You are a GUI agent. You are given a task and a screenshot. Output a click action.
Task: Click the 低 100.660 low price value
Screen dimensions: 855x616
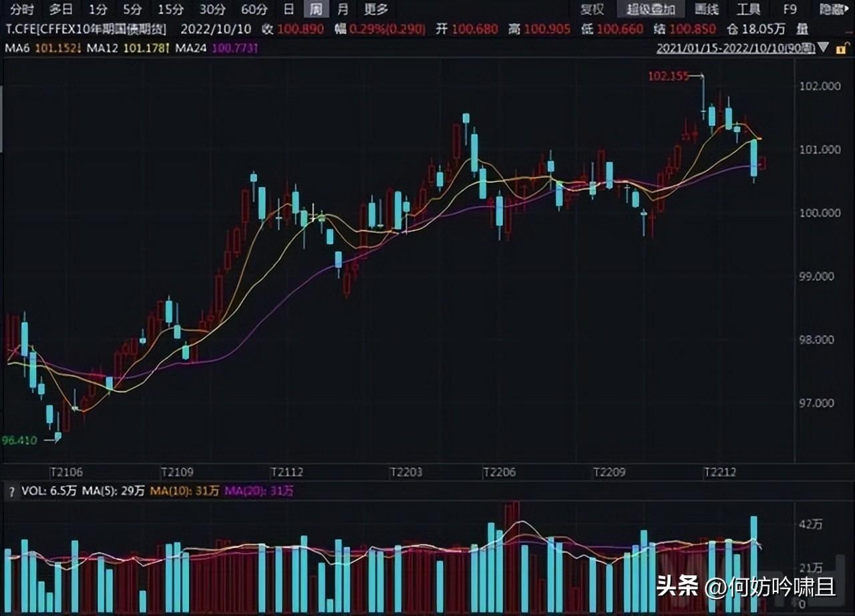click(x=612, y=29)
